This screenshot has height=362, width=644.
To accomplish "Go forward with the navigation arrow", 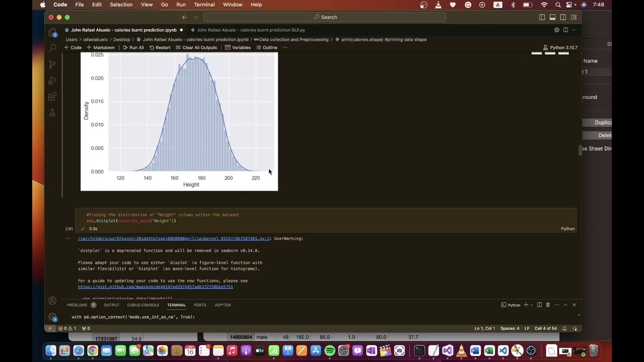I will 196,17.
